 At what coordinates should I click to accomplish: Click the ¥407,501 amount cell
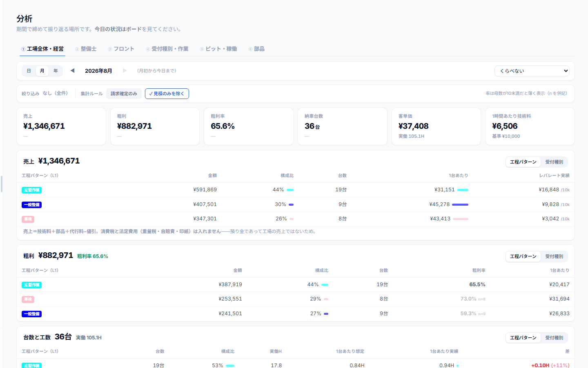[205, 204]
